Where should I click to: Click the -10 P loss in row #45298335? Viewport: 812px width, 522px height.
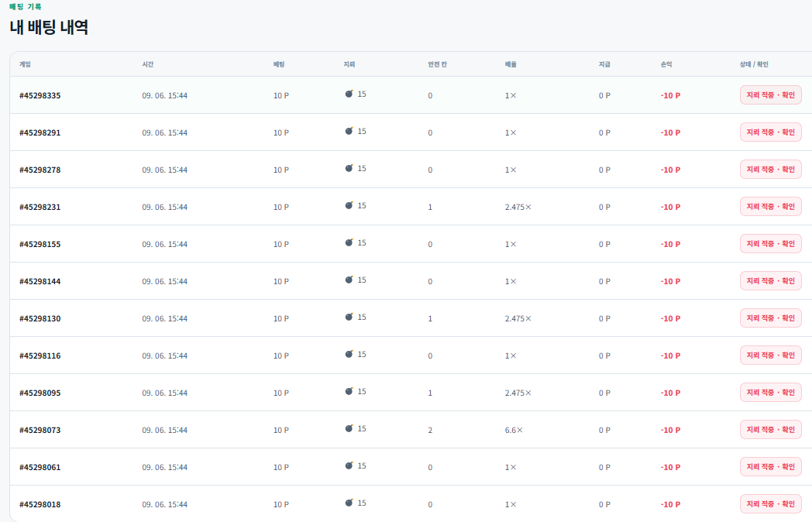click(x=671, y=96)
